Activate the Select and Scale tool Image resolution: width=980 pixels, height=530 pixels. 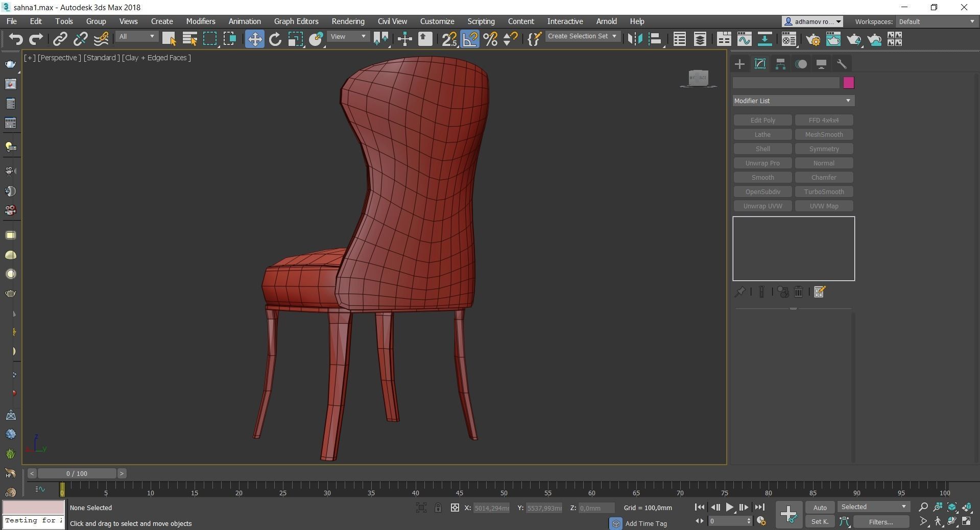pos(296,39)
